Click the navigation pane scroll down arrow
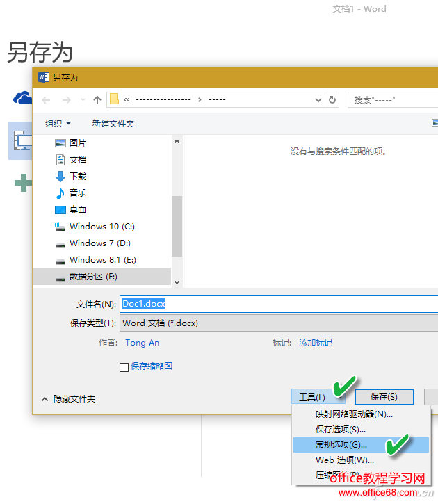This screenshot has width=438, height=504. [x=177, y=282]
